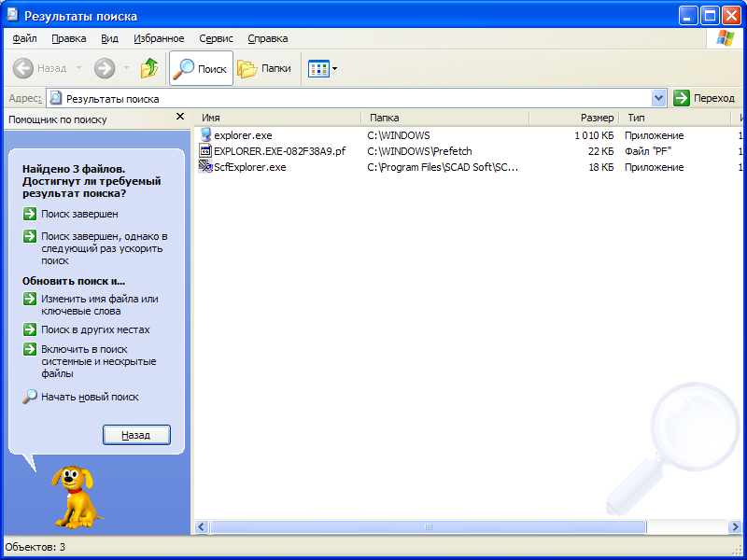Toggle the Поиск search pane button
Viewport: 747px width, 560px height.
point(201,68)
